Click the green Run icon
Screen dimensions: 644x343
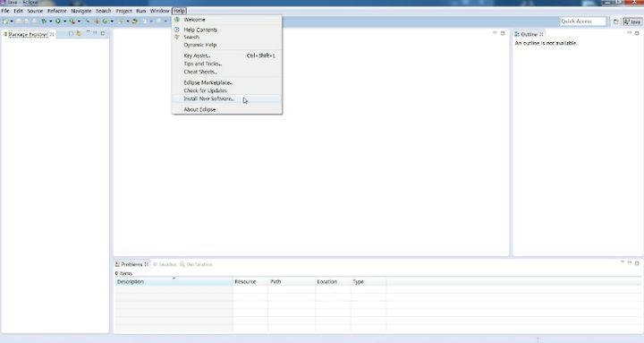(58, 21)
